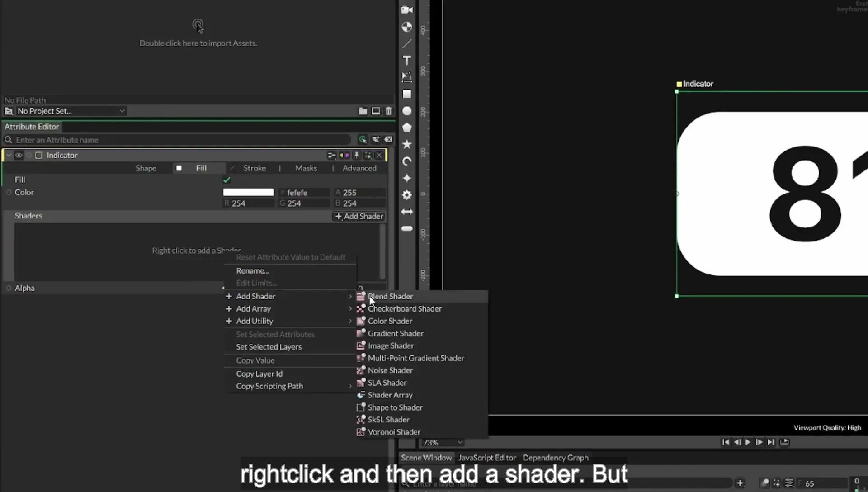Open the No Project Set dropdown
The width and height of the screenshot is (868, 492).
(x=66, y=111)
